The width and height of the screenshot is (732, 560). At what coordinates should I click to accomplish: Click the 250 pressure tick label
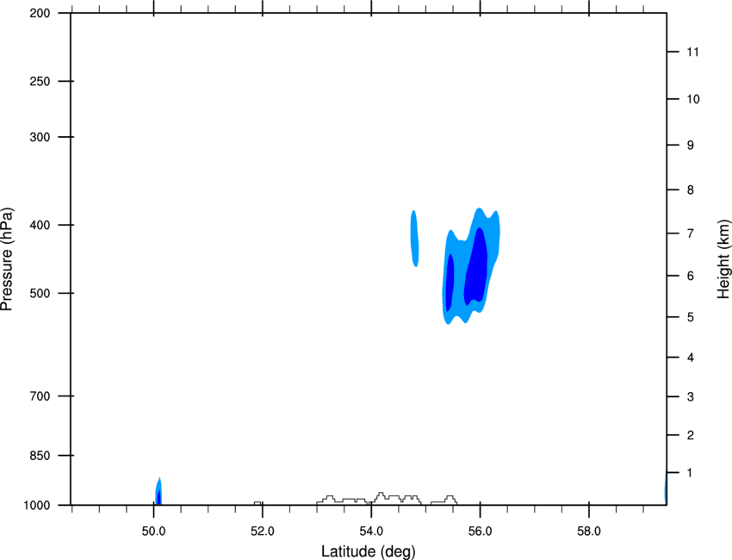(x=40, y=81)
